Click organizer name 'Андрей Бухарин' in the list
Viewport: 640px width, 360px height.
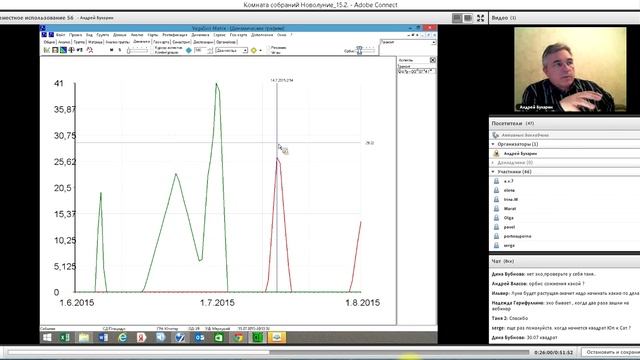click(520, 153)
